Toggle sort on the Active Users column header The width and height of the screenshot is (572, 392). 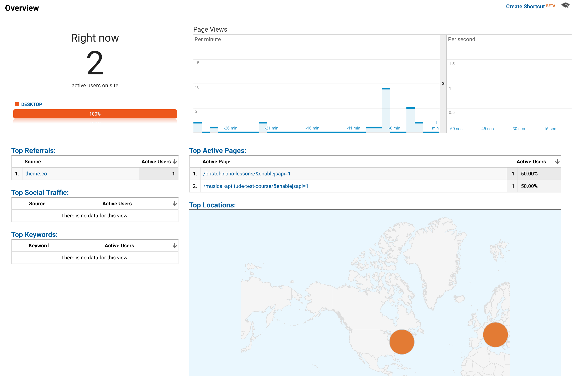[x=156, y=161]
